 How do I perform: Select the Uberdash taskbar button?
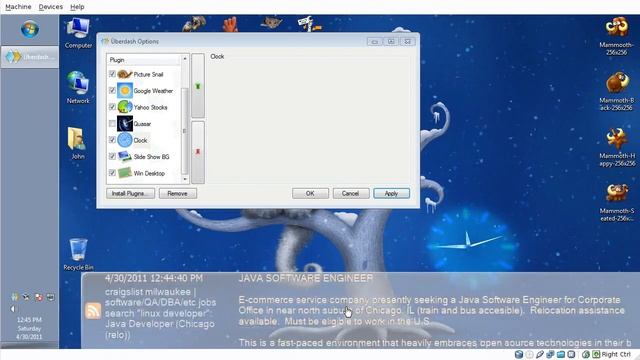tap(30, 57)
